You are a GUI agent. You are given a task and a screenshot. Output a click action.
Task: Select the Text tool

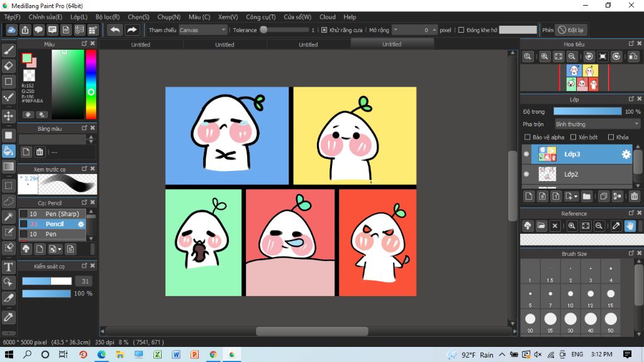click(x=9, y=267)
